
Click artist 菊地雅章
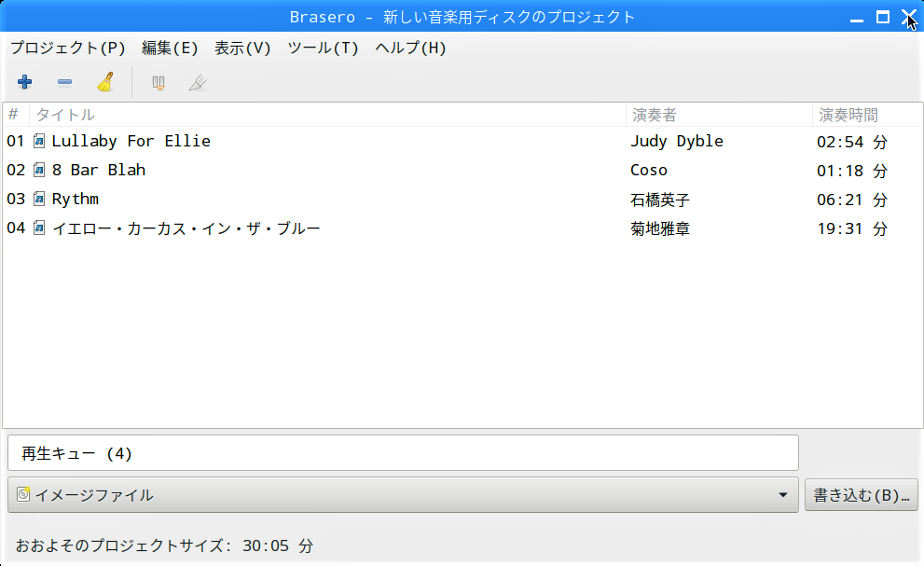pos(660,228)
